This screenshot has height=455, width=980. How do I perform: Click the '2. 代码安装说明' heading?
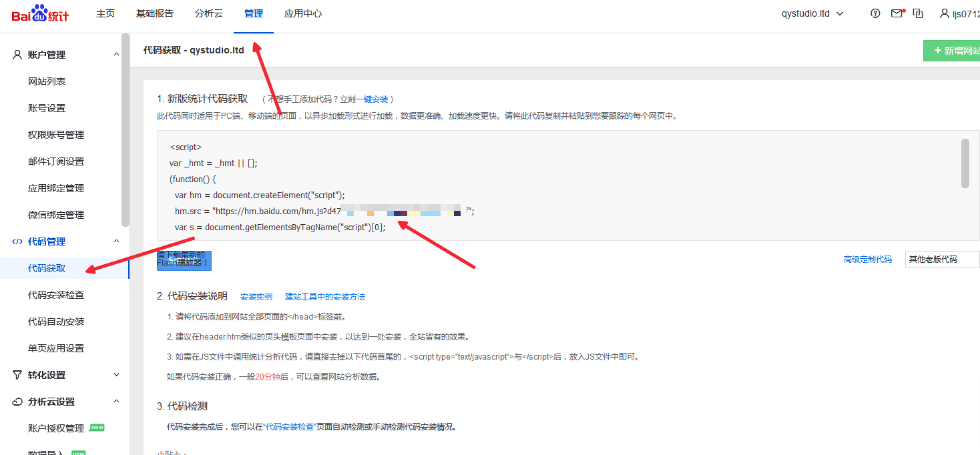point(192,296)
